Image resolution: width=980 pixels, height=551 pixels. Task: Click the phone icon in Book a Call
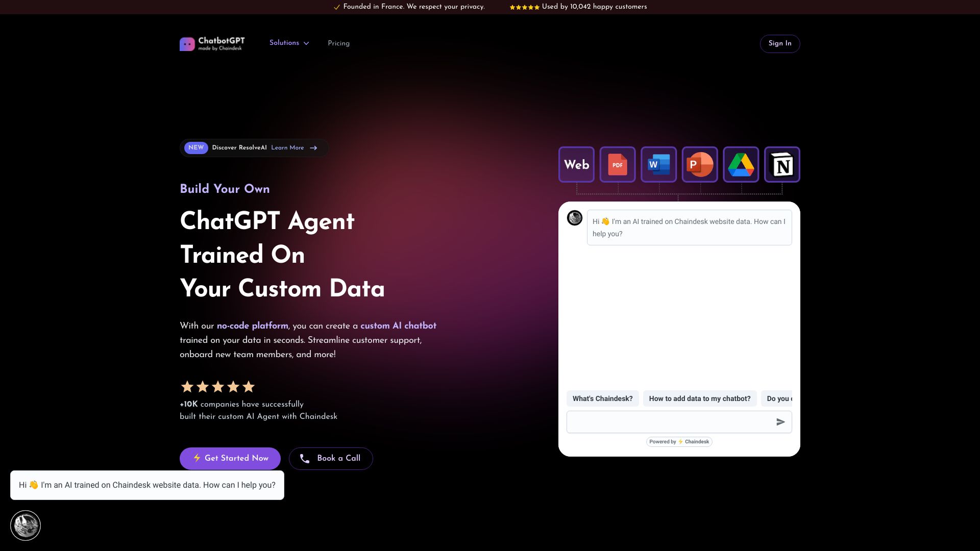(305, 459)
